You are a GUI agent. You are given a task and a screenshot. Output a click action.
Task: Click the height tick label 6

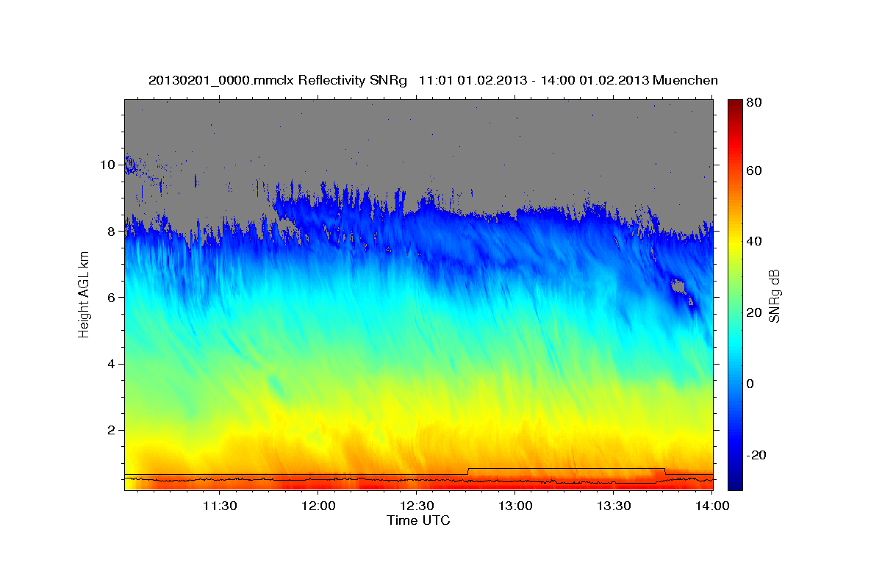tap(112, 297)
